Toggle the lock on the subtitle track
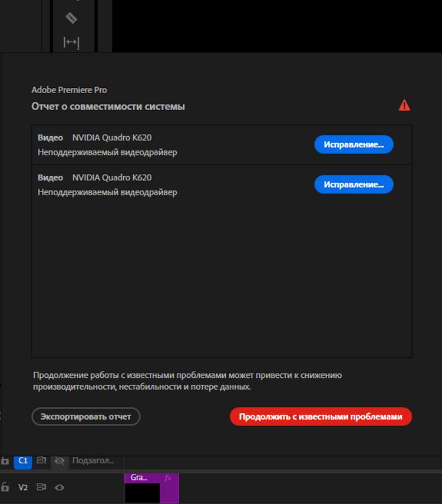This screenshot has width=442, height=504. click(5, 460)
